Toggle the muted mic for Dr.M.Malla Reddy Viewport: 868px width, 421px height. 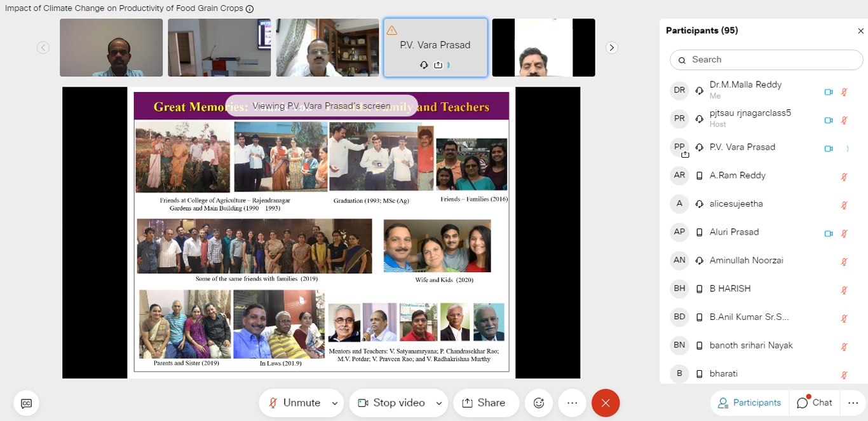(844, 92)
